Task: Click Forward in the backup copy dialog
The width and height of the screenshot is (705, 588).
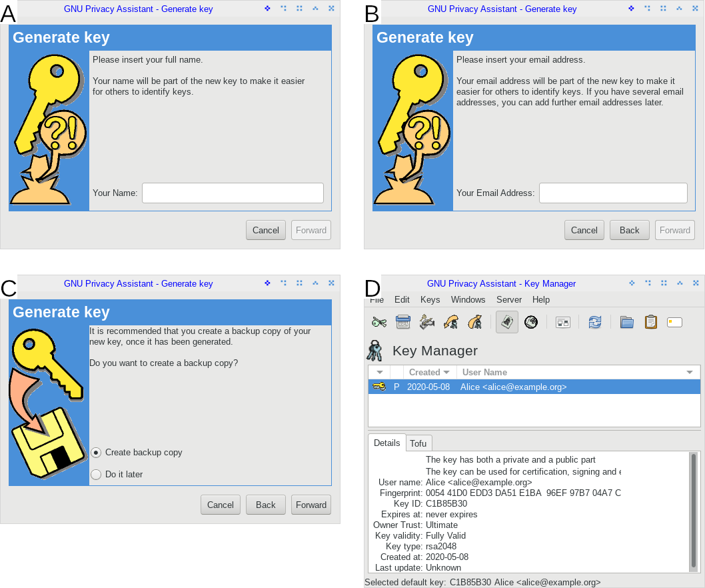Action: pos(311,505)
